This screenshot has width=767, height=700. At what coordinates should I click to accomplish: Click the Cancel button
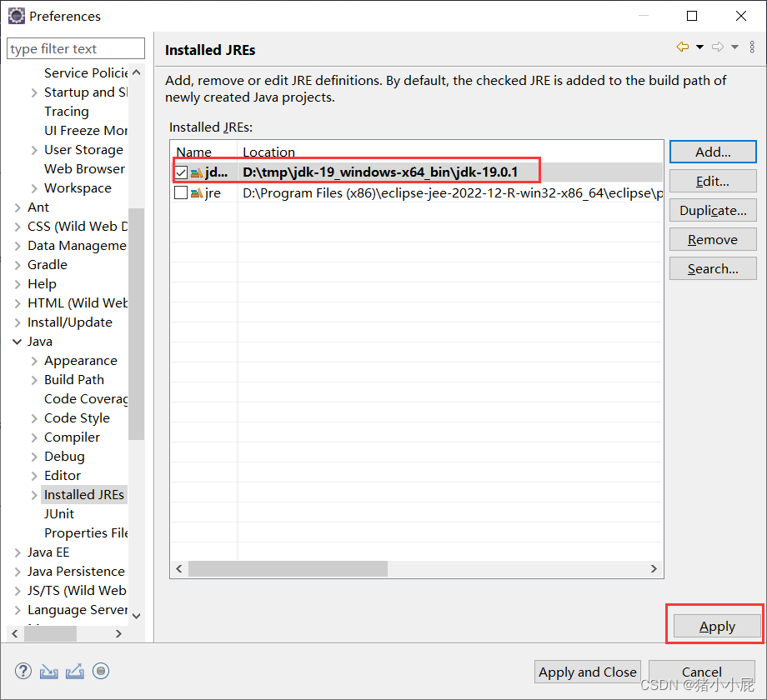pyautogui.click(x=701, y=672)
